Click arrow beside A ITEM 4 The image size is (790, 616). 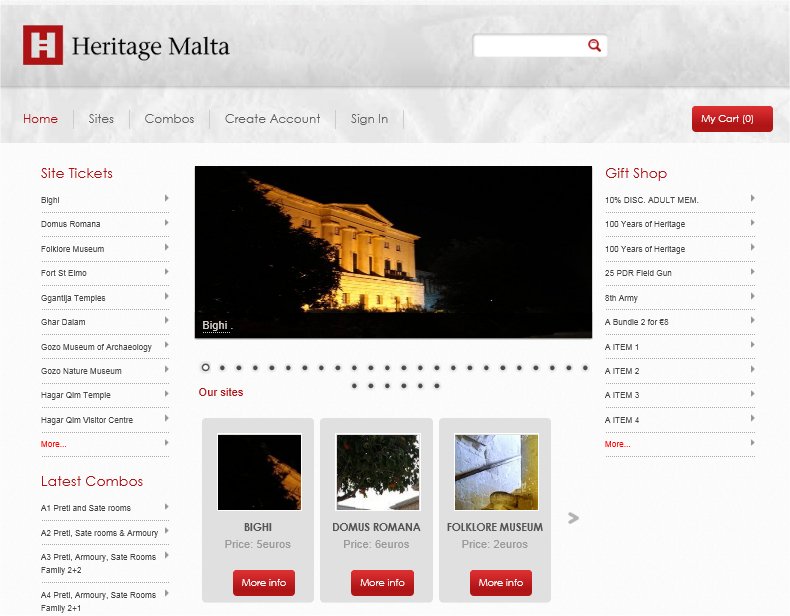point(752,418)
